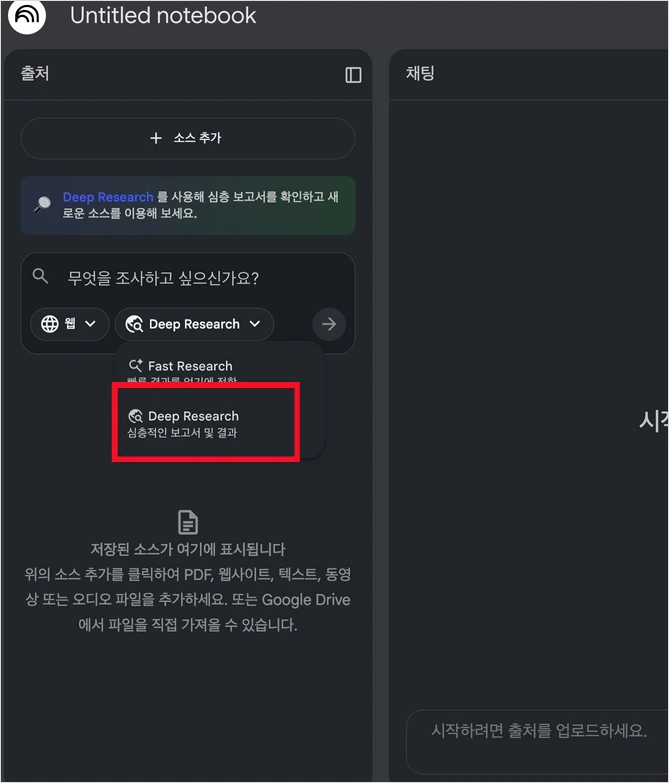
Task: Click the document icon above saved sources text
Action: (x=188, y=522)
